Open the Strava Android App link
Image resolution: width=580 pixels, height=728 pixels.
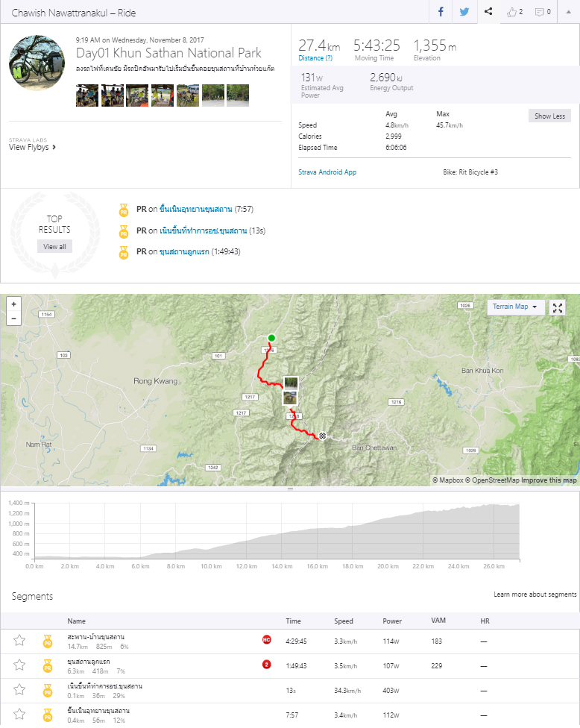click(x=327, y=172)
